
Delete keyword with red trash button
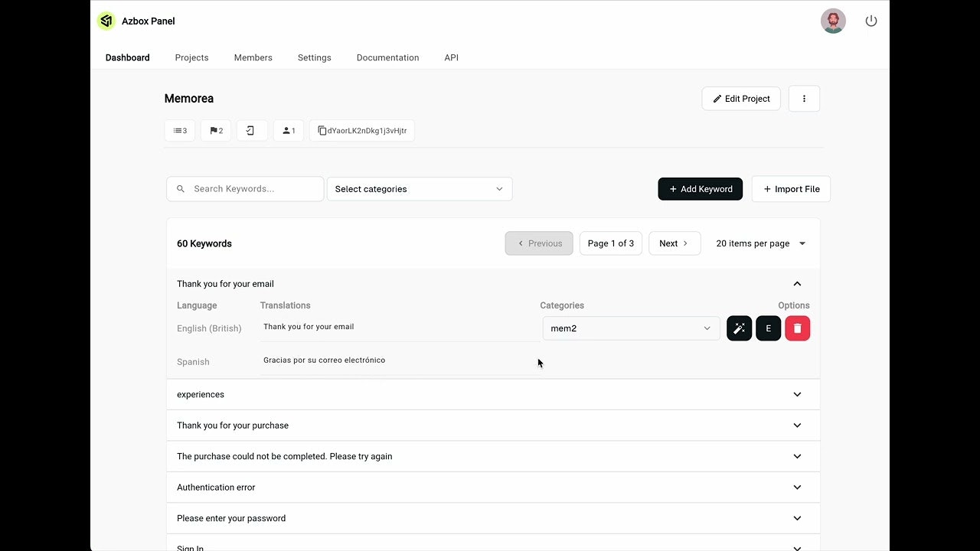[797, 328]
